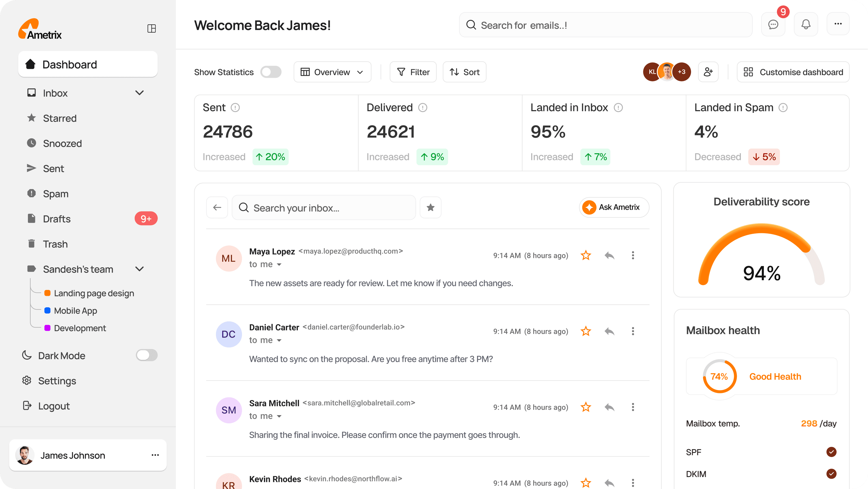The image size is (868, 489).
Task: Click the add member icon next to team avatars
Action: (x=708, y=72)
